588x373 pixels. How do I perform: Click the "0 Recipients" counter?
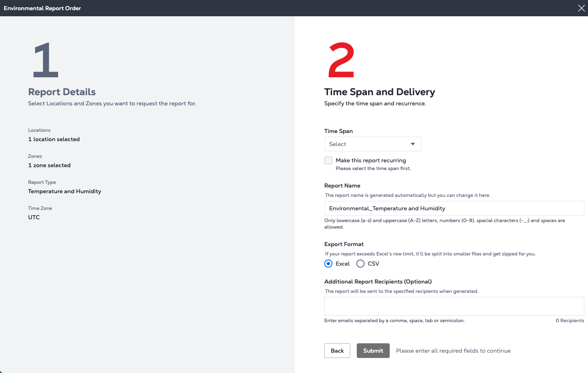570,321
